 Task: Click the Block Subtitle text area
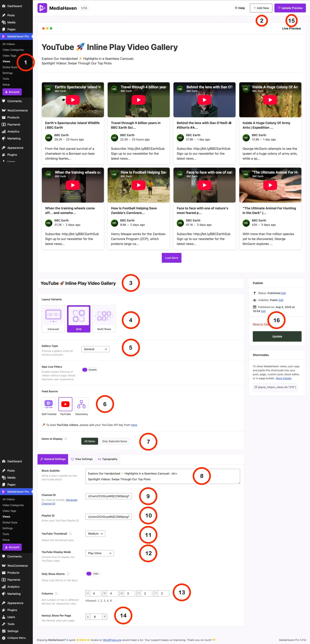[x=163, y=476]
